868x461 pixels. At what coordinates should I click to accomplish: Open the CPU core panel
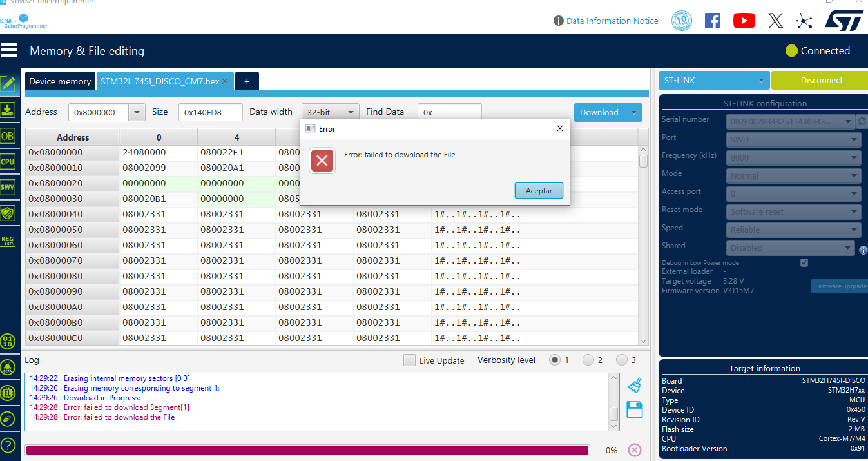[x=9, y=161]
